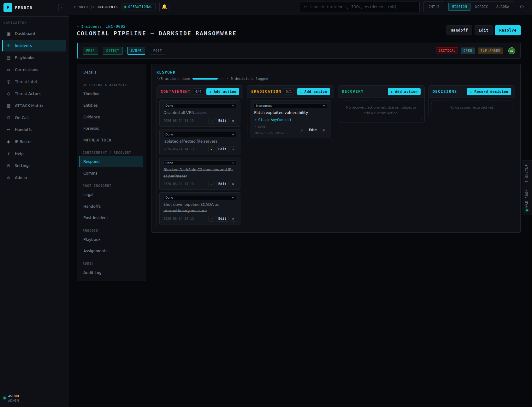The height and width of the screenshot is (407, 532).
Task: Delete 'Patch exploited vulnerability' action
Action: [x=324, y=130]
